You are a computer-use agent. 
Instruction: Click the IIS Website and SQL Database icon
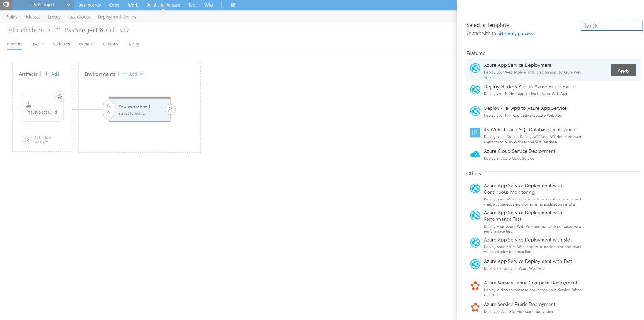tap(475, 133)
